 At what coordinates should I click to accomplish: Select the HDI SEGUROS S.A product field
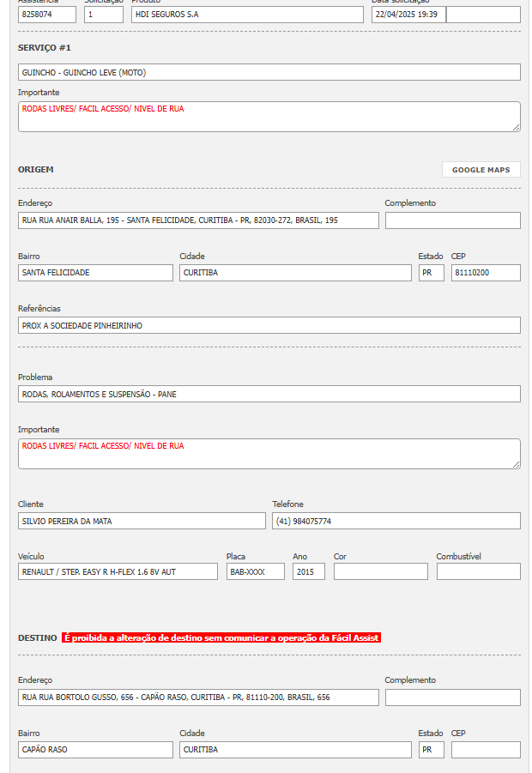pos(247,15)
